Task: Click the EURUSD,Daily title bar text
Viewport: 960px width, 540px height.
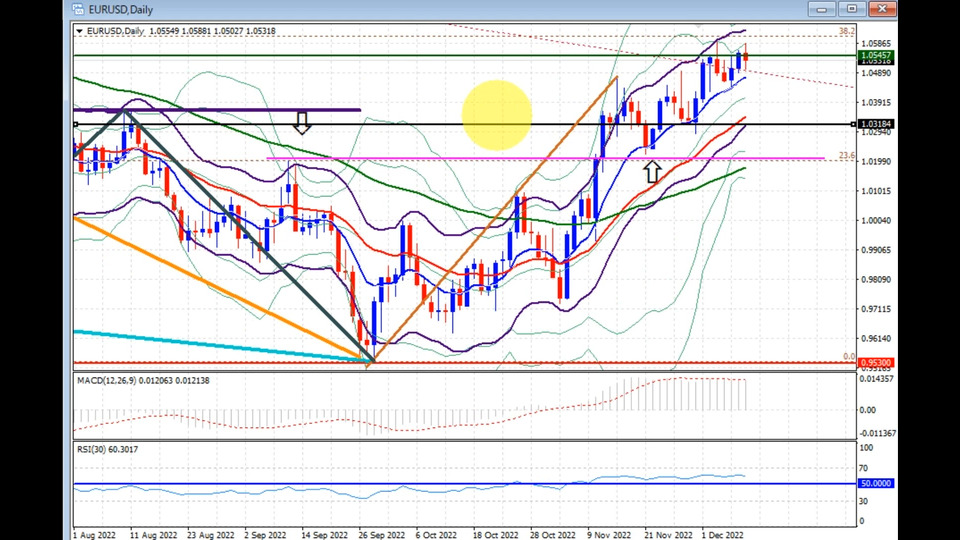Action: coord(121,10)
